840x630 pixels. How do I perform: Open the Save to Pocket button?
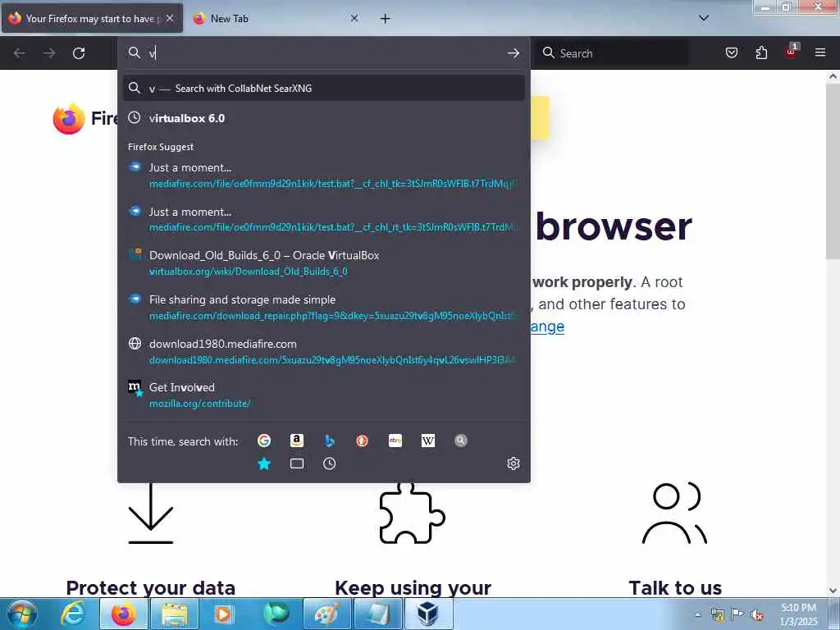(732, 53)
